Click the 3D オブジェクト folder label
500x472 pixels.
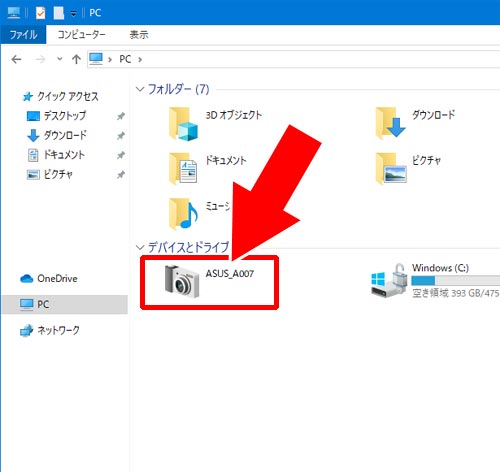tap(234, 115)
